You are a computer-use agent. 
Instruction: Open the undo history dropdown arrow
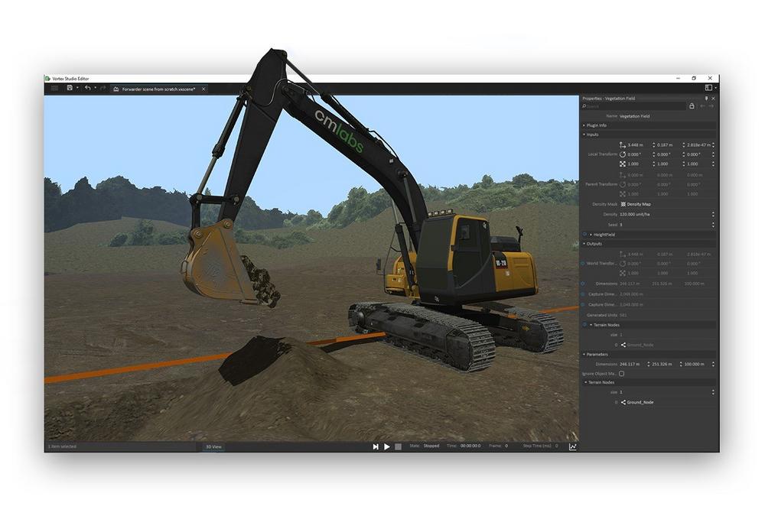click(x=95, y=88)
